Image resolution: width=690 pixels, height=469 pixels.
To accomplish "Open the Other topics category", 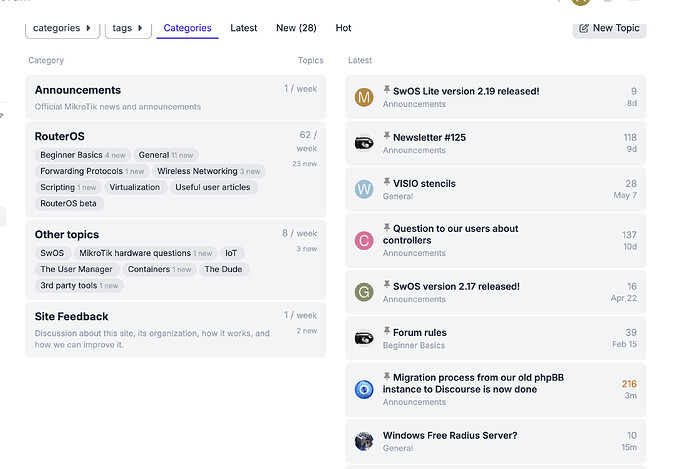I will pos(67,234).
